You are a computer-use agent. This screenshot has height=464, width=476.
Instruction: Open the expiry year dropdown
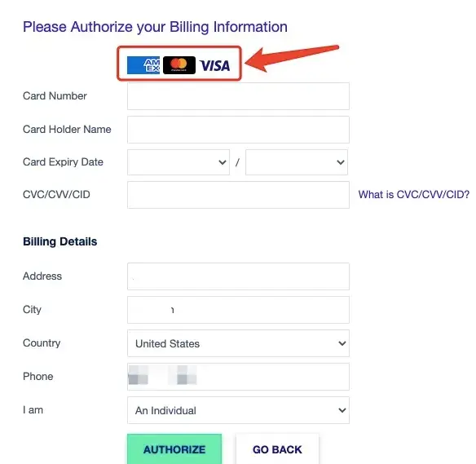click(x=297, y=162)
